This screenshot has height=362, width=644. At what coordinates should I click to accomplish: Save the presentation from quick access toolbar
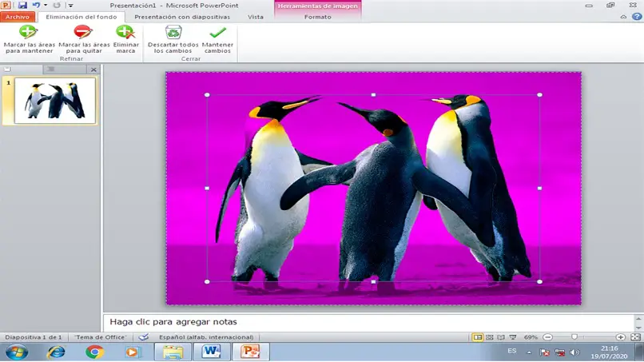[x=22, y=6]
